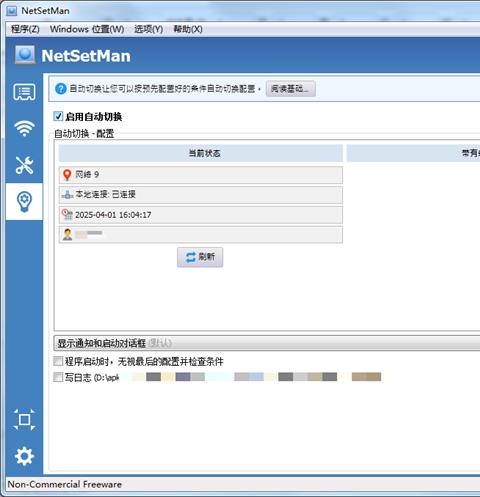Enable the 写日志 checkbox
Image resolution: width=480 pixels, height=497 pixels.
(x=58, y=377)
